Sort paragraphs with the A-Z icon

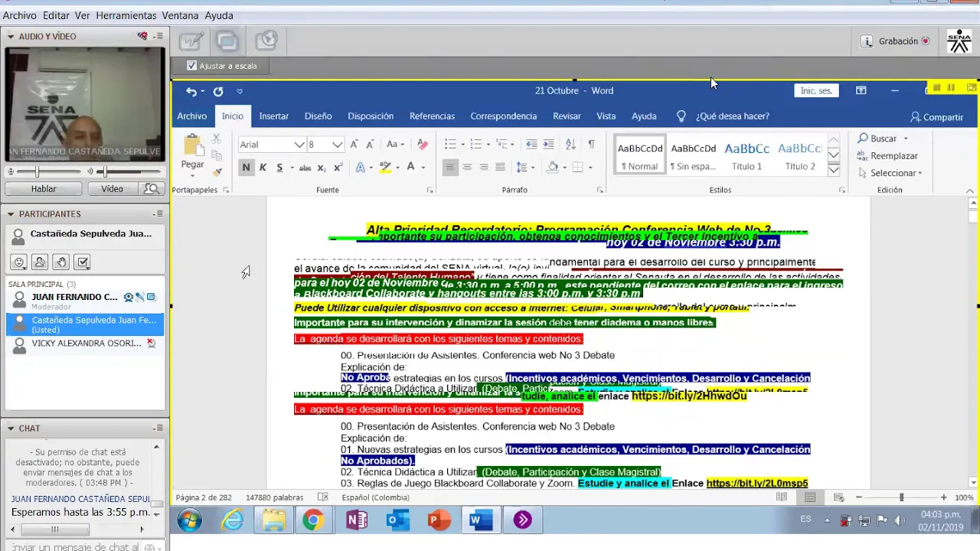click(x=570, y=145)
